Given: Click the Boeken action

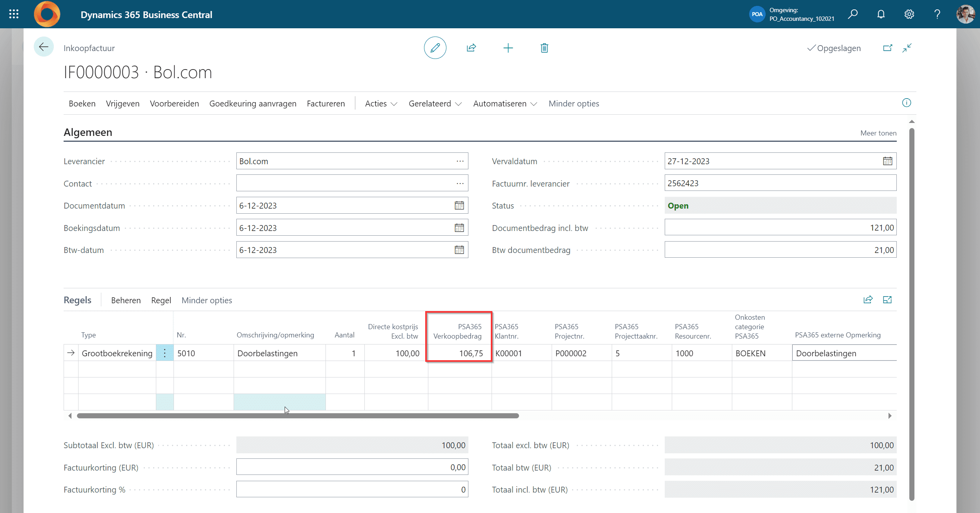Looking at the screenshot, I should click(82, 104).
